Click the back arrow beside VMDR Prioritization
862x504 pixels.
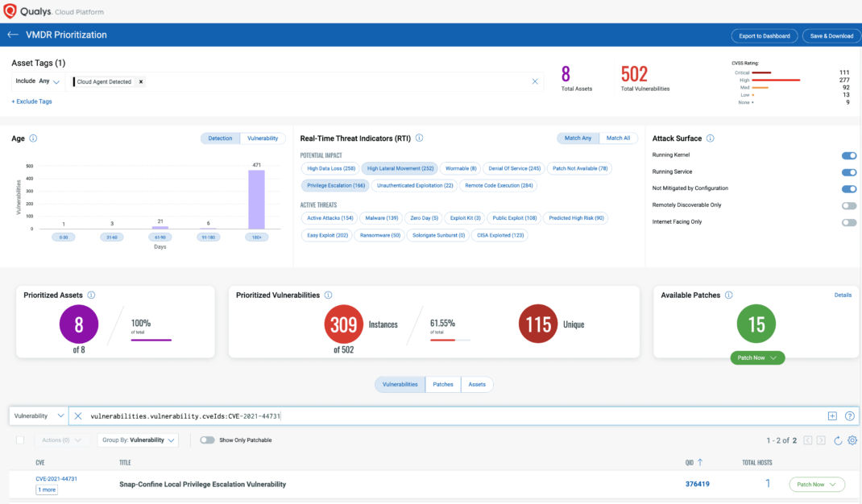tap(12, 35)
